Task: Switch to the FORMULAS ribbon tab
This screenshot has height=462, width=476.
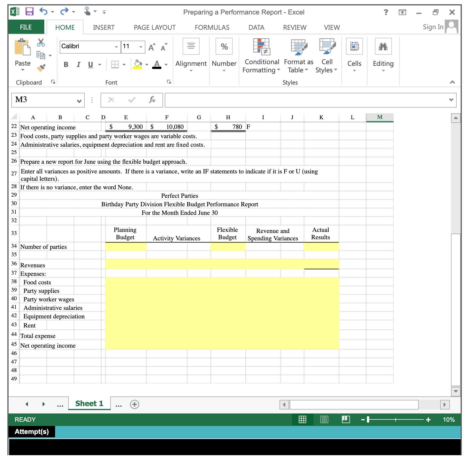Action: (212, 27)
